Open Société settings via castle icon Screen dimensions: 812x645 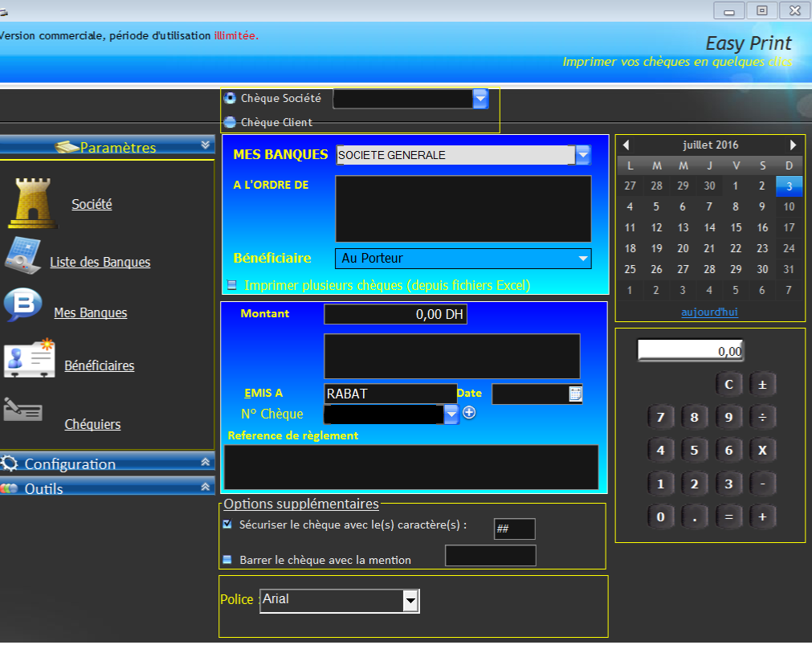click(33, 203)
